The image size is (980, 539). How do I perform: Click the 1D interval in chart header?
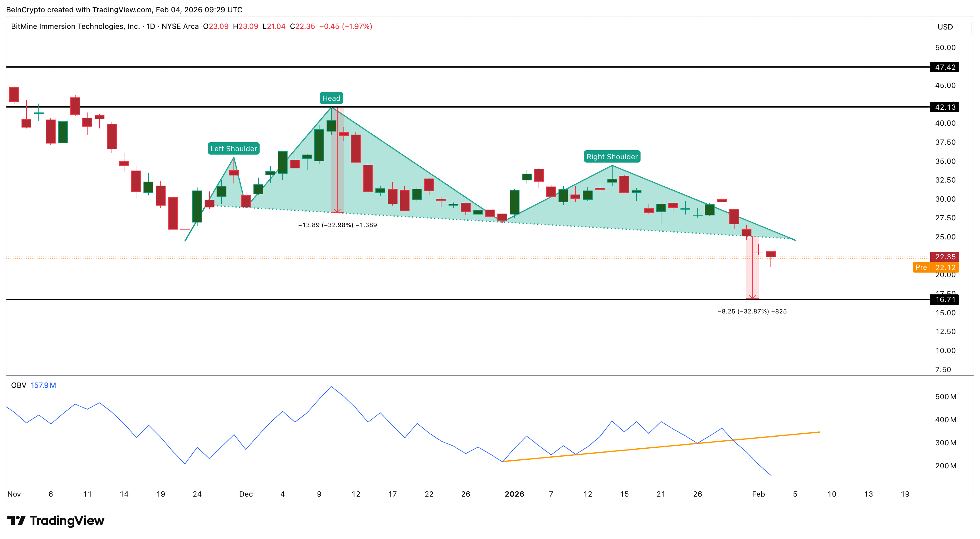151,26
